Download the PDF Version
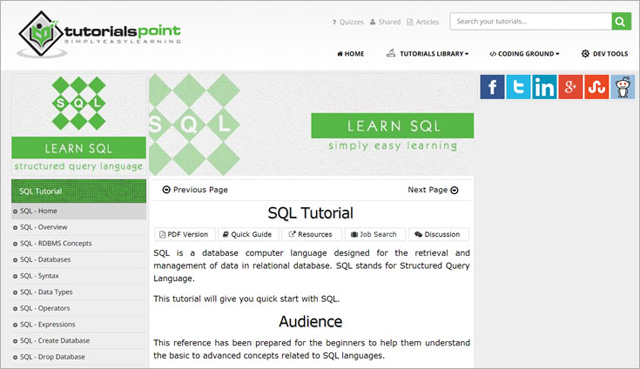The width and height of the screenshot is (640, 369). coord(185,234)
